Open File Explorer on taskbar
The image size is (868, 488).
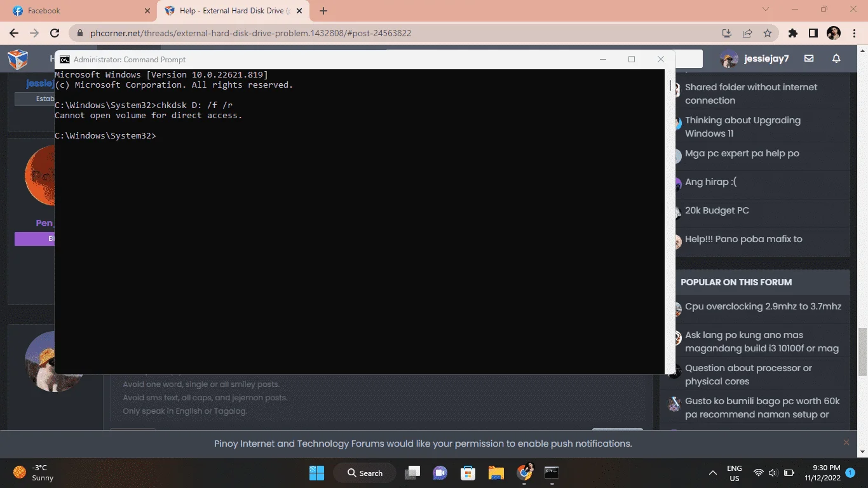(496, 473)
